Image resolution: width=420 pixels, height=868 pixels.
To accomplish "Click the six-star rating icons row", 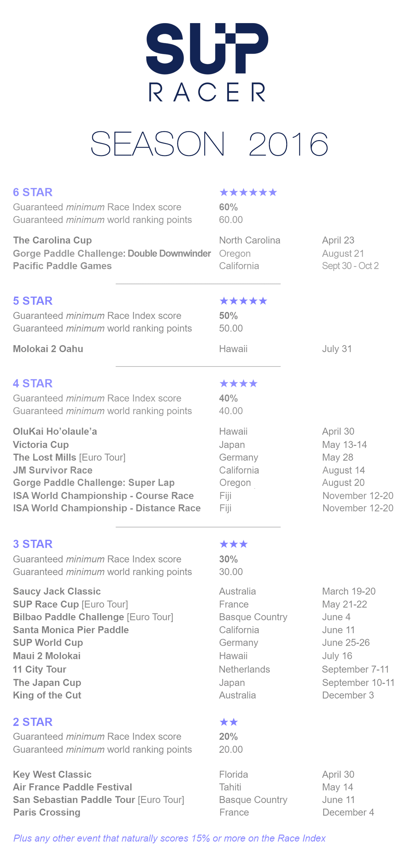I will (x=248, y=192).
